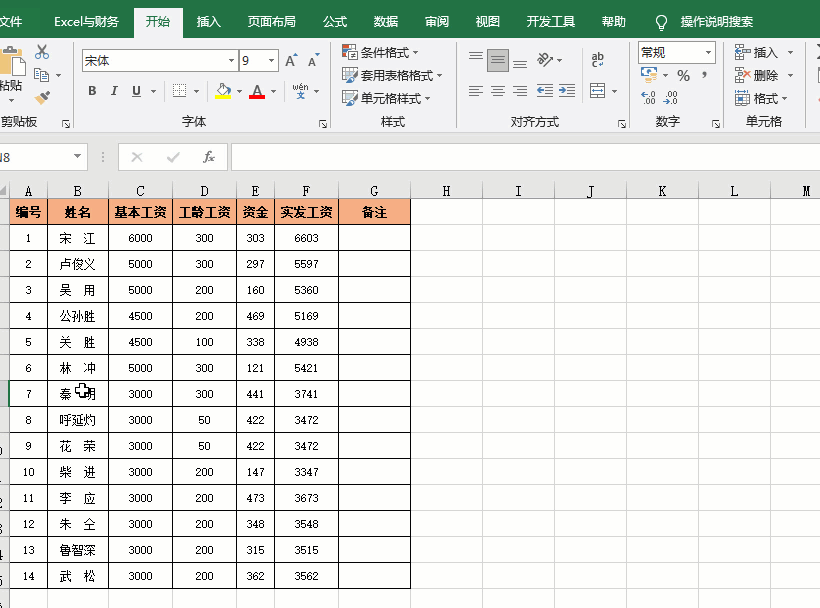Click the insert function fx icon
The image size is (820, 608).
click(209, 157)
